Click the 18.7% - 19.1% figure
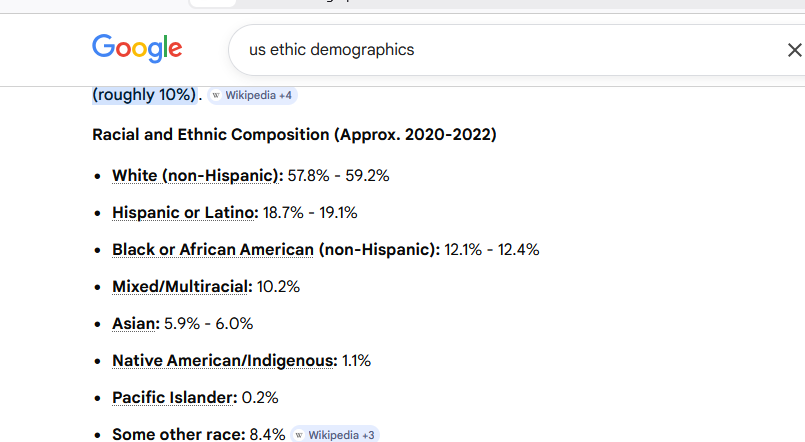805x442 pixels. [310, 212]
